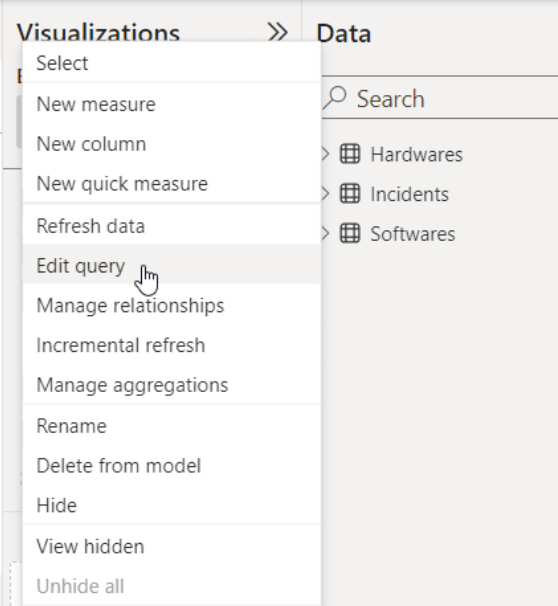Choose Hide from the context menu
The image size is (558, 606).
[x=172, y=506]
